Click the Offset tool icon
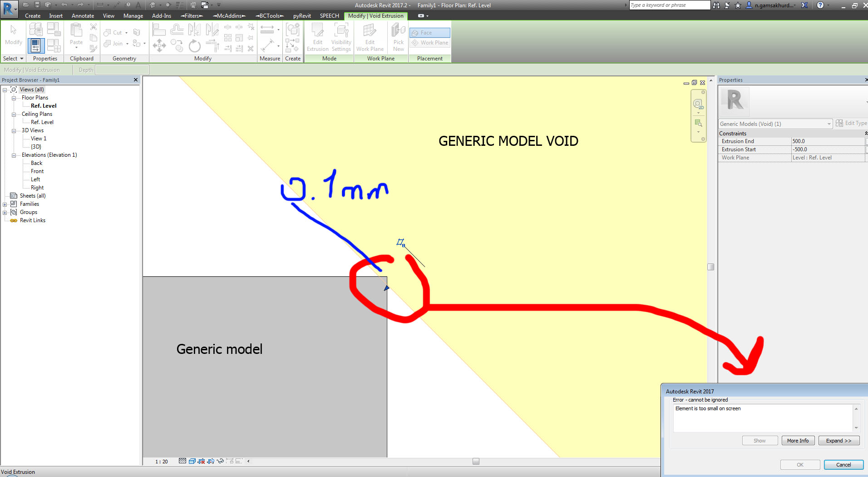Image resolution: width=868 pixels, height=477 pixels. [177, 30]
